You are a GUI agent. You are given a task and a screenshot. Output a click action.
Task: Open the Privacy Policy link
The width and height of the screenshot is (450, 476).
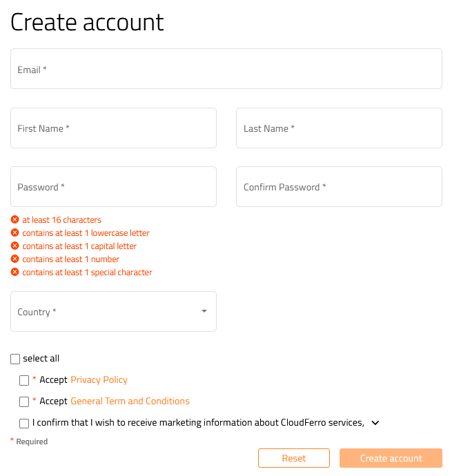click(99, 380)
